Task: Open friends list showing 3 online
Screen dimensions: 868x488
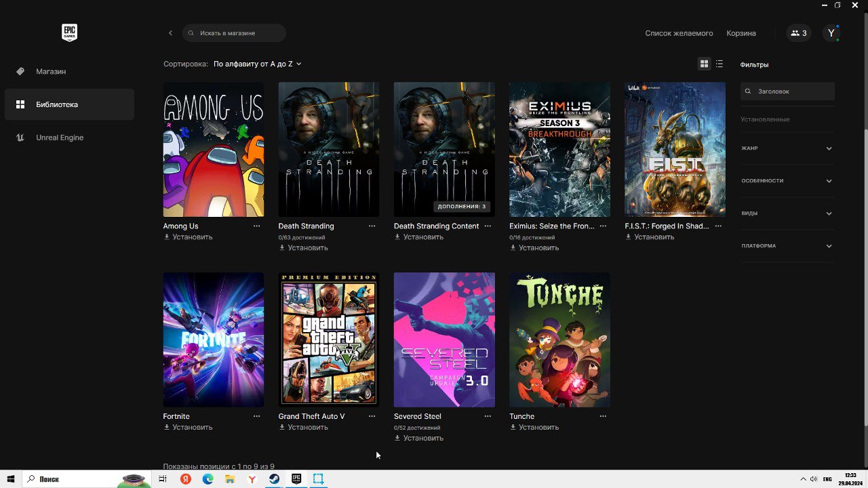Action: (x=799, y=33)
